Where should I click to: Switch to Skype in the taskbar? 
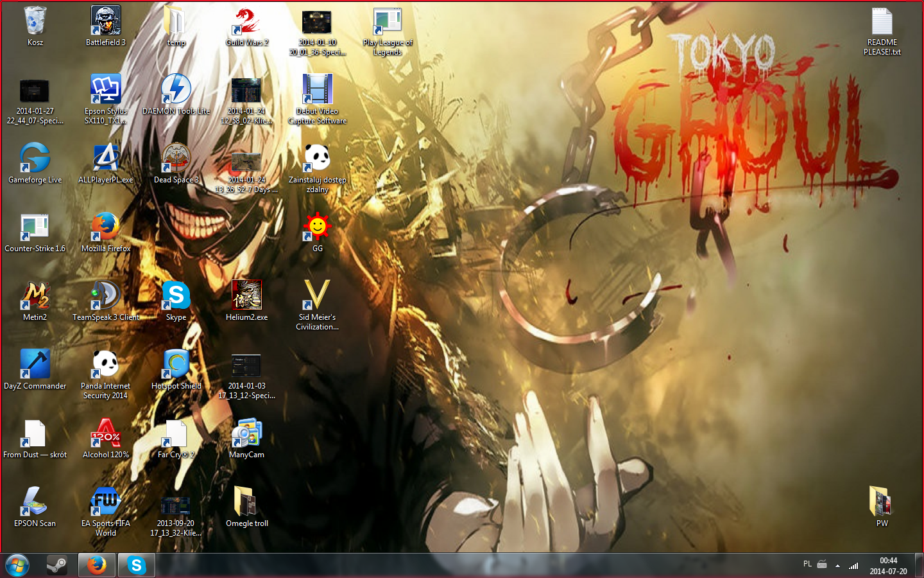click(136, 566)
